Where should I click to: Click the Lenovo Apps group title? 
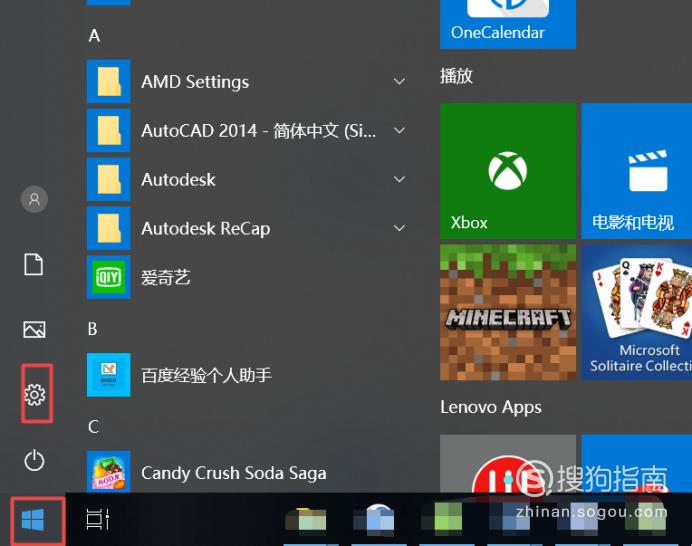(x=491, y=407)
